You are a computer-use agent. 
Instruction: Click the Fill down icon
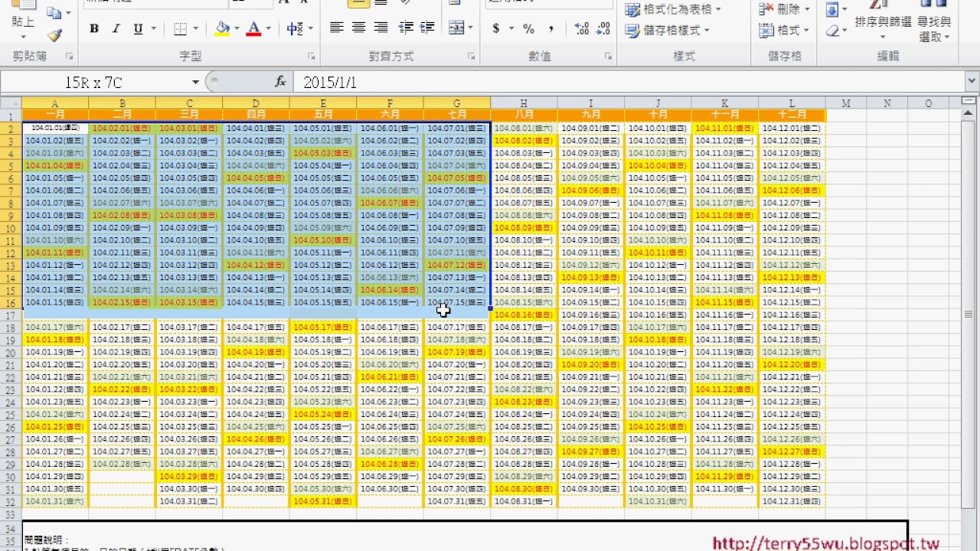[833, 10]
